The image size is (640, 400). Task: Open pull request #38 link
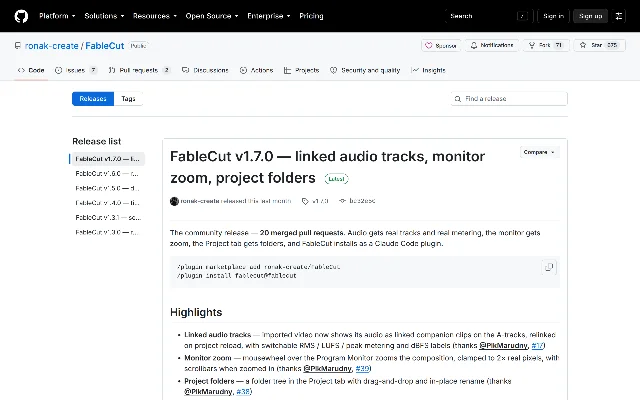pos(243,392)
